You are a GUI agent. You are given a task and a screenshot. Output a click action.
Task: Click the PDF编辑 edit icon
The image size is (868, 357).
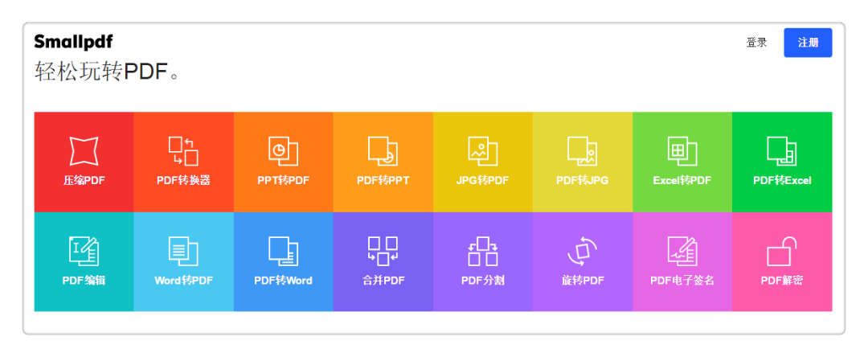(84, 251)
